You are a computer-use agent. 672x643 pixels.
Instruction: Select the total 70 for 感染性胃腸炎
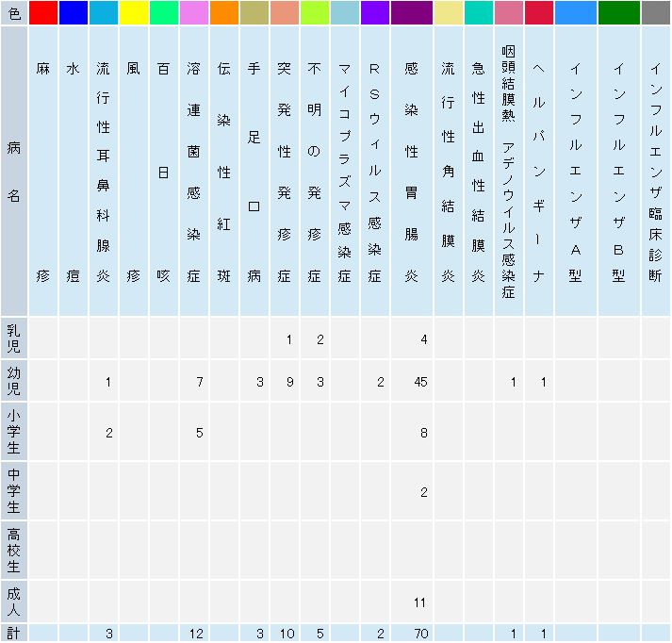pyautogui.click(x=421, y=634)
